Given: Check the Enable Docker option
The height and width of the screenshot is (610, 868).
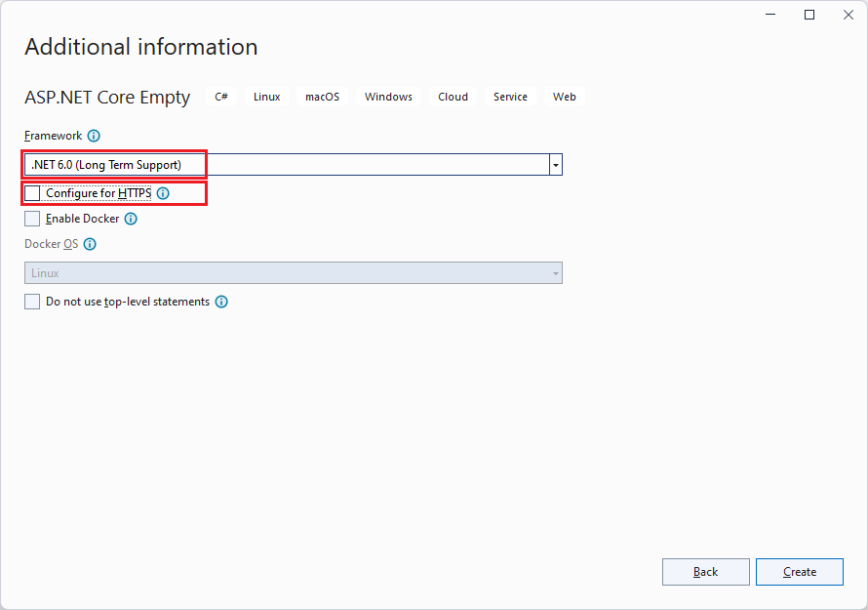Looking at the screenshot, I should (x=32, y=219).
